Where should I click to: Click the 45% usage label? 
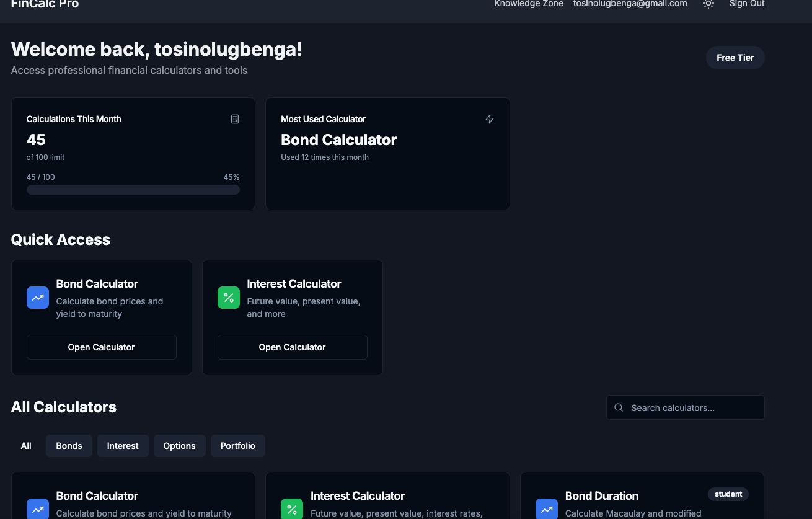coord(232,177)
